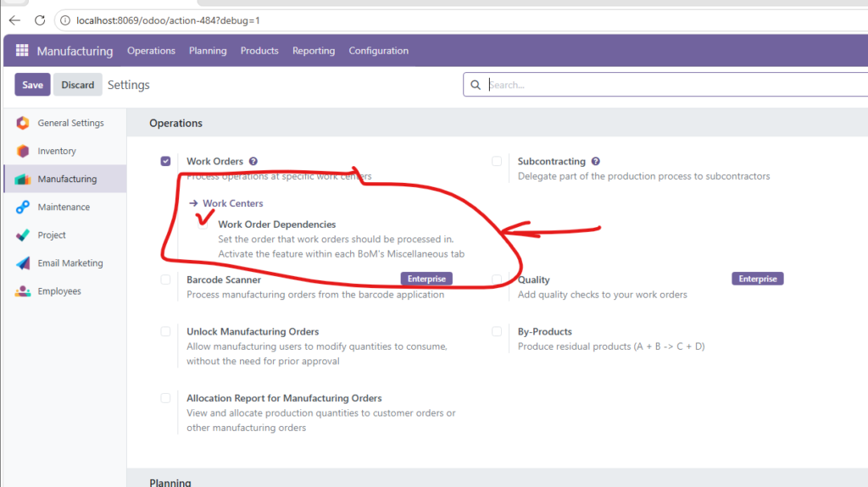Click the help icon beside Work Orders
This screenshot has width=868, height=487.
point(253,161)
